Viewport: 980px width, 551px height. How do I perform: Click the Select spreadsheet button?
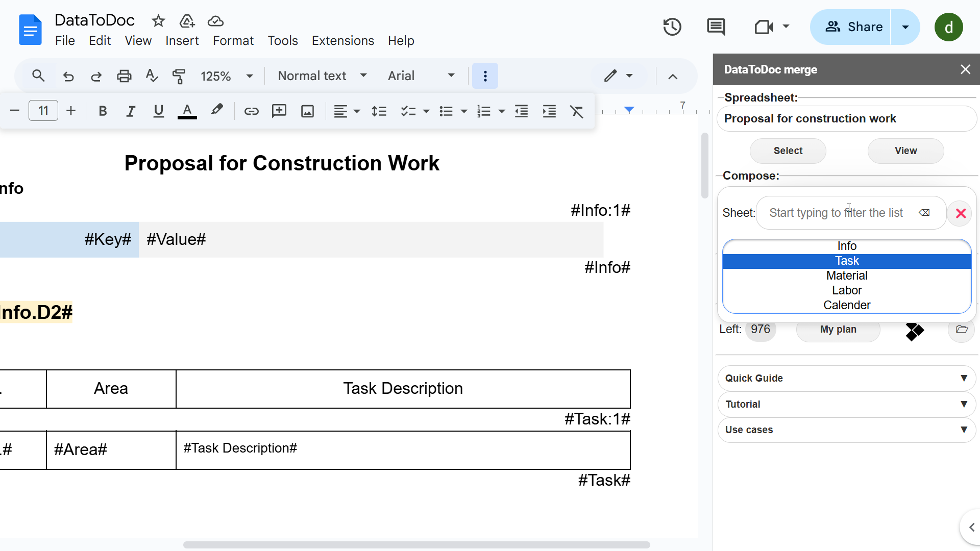click(788, 151)
